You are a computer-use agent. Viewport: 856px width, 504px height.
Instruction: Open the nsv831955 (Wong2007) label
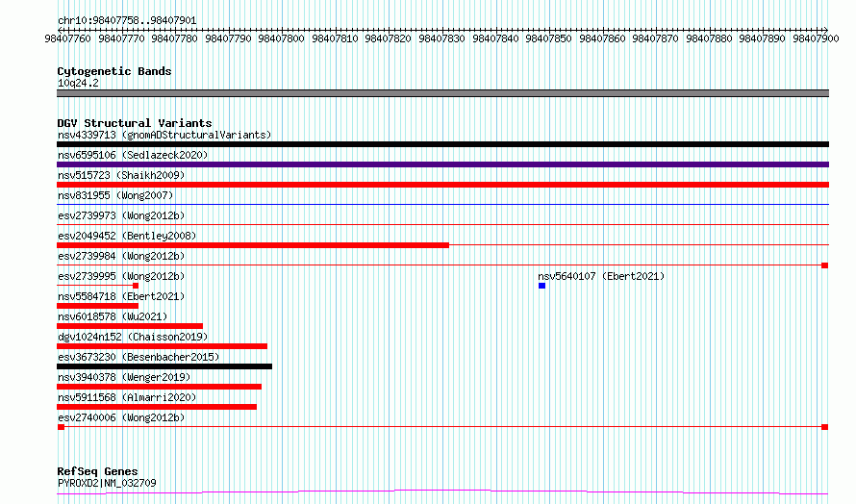tap(115, 195)
